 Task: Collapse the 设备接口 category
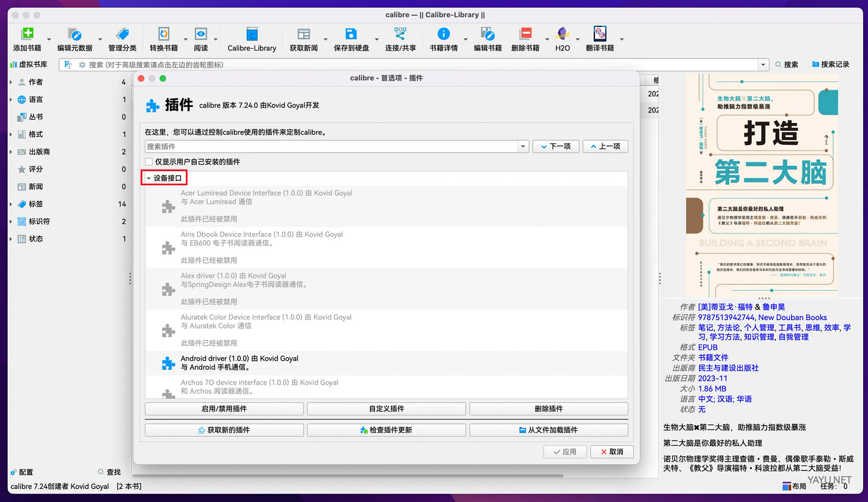point(149,178)
